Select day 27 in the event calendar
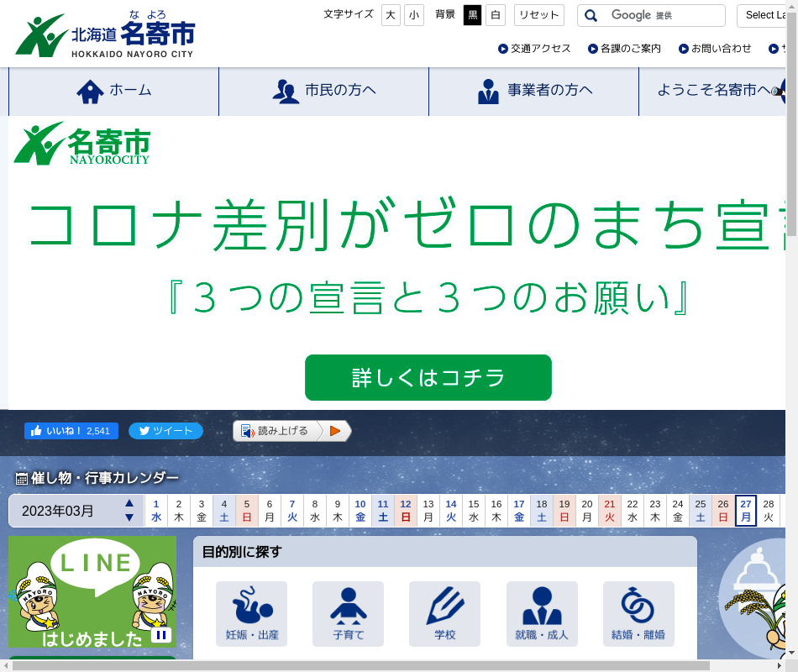The height and width of the screenshot is (672, 798). [x=745, y=511]
